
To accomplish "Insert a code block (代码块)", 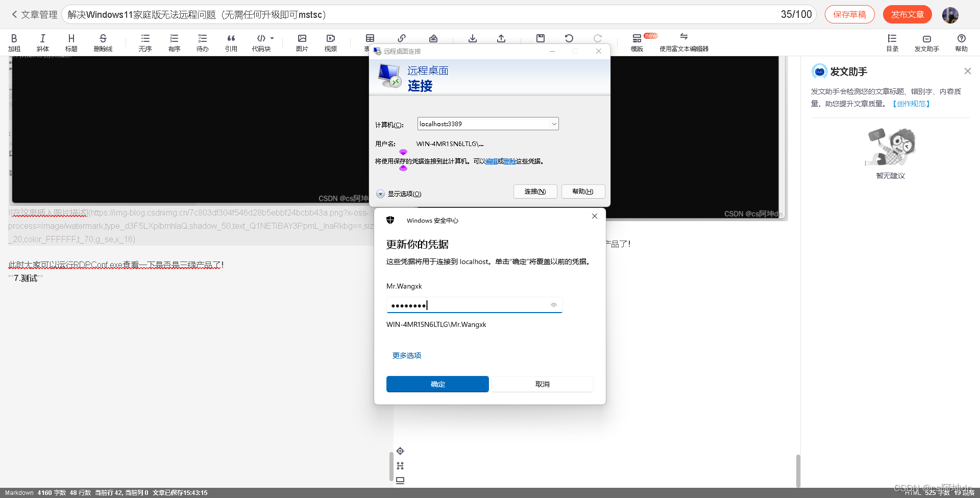I will point(261,42).
